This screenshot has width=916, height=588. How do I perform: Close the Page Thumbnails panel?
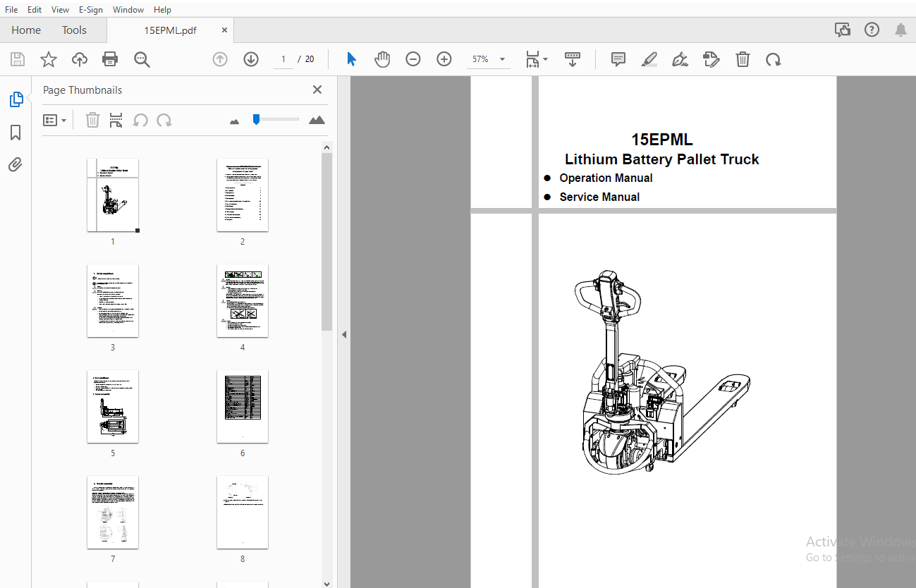[317, 90]
